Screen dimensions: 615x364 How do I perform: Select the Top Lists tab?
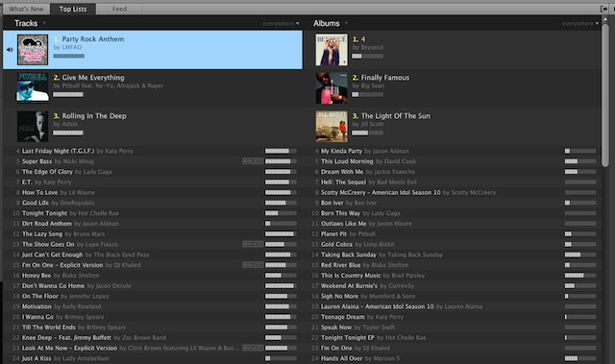[73, 9]
